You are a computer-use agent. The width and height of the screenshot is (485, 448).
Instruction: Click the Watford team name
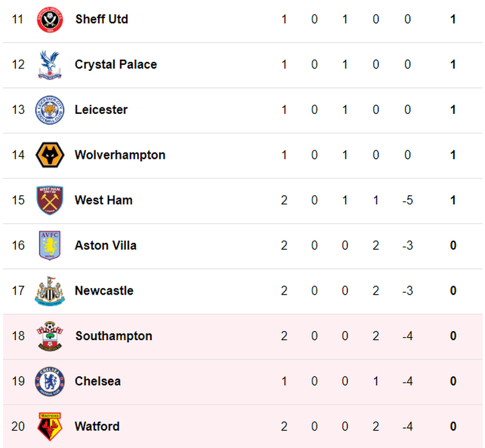(x=97, y=426)
